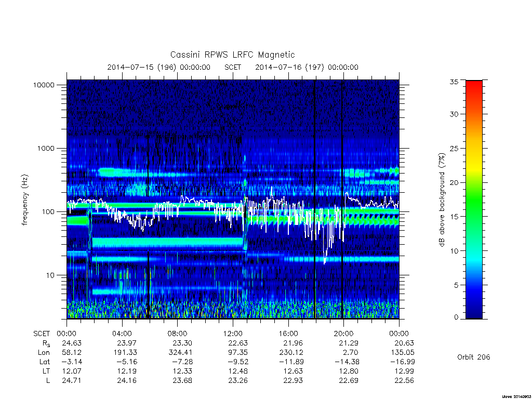The height and width of the screenshot is (399, 532).
Task: Click the LT value '12.48'
Action: pyautogui.click(x=238, y=371)
